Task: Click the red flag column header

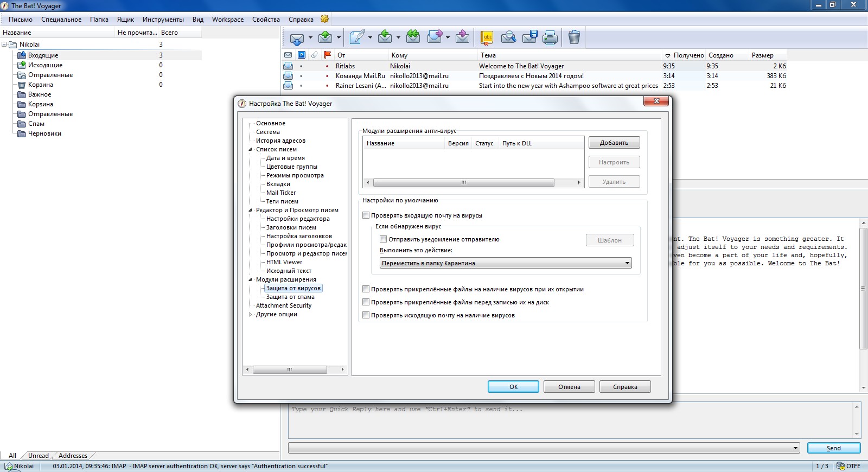Action: [327, 55]
